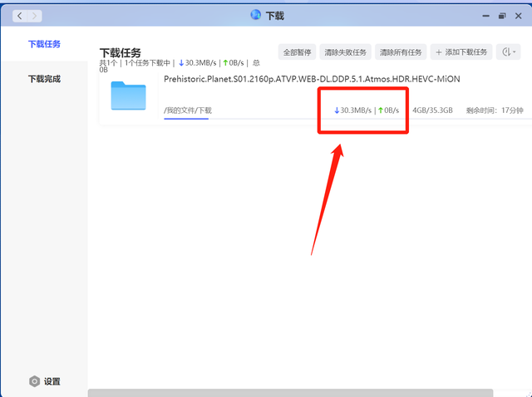
Task: Click the 全部暂停 button
Action: [298, 52]
